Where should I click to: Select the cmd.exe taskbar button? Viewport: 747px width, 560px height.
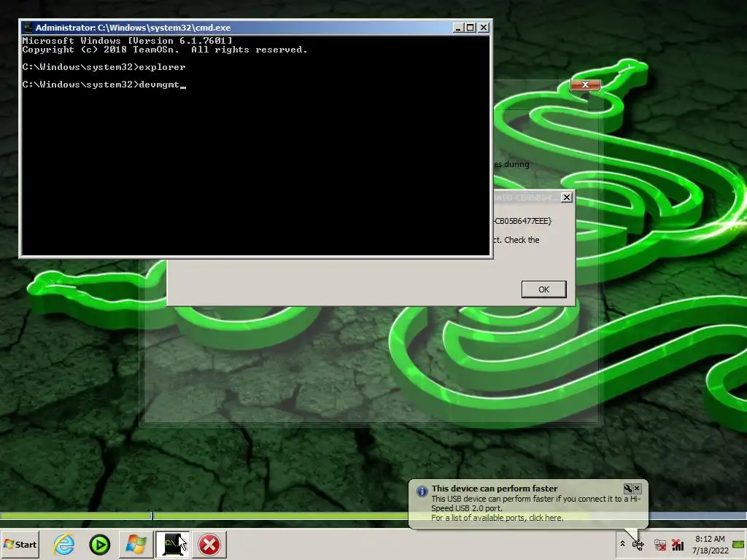[172, 544]
